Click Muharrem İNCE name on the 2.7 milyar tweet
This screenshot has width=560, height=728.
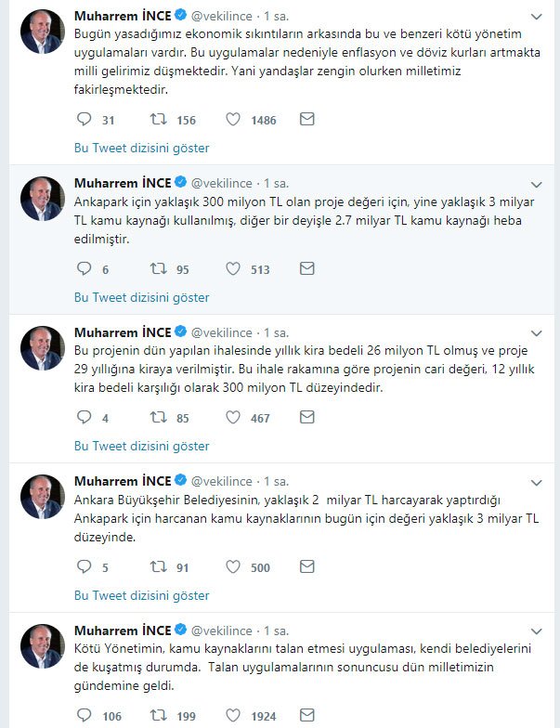click(x=123, y=182)
